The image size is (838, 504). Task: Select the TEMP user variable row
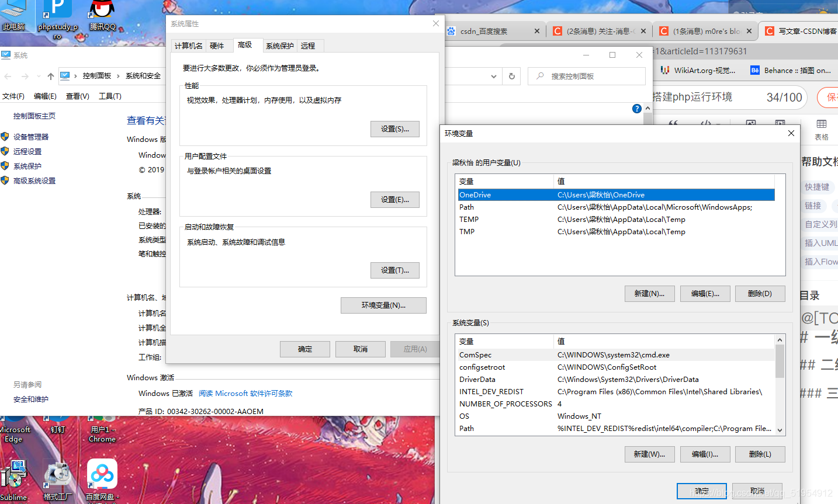click(x=617, y=220)
